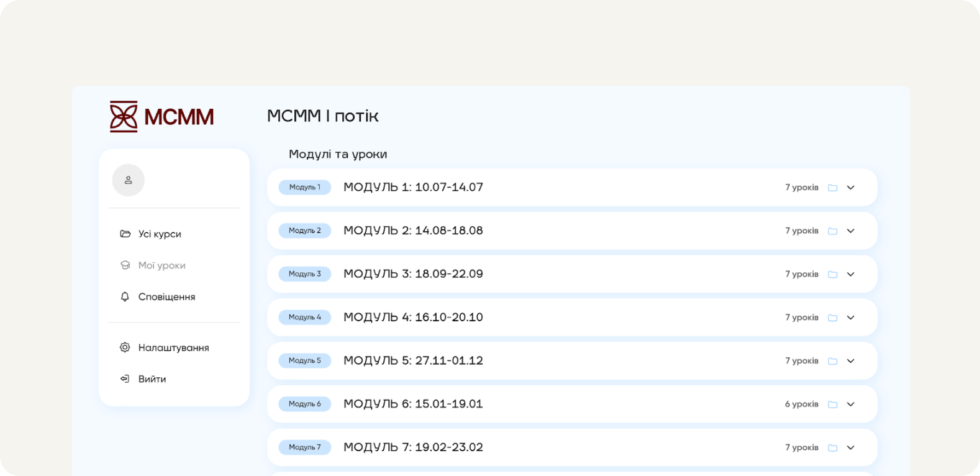Click the folder icon on МОДУЛЬ 6 row
Viewport: 980px width, 476px height.
tap(833, 403)
